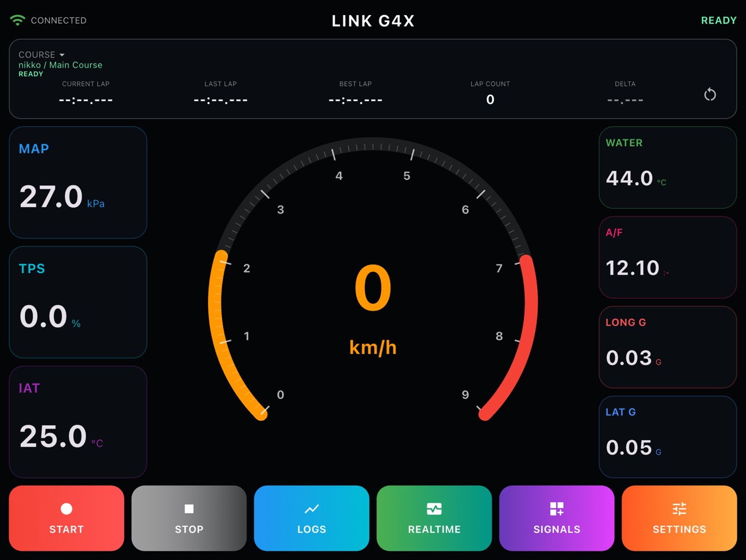The image size is (746, 560).
Task: Open the LOGS screen
Action: coord(312,518)
